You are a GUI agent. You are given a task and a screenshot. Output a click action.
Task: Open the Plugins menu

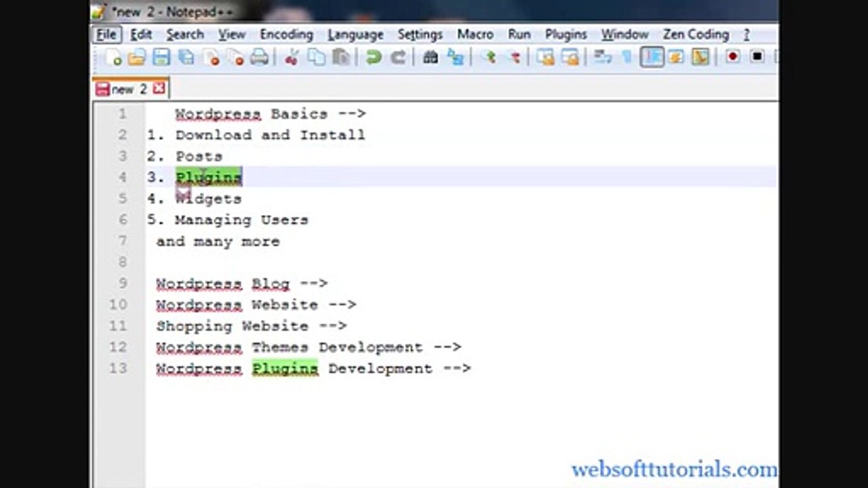(x=566, y=35)
